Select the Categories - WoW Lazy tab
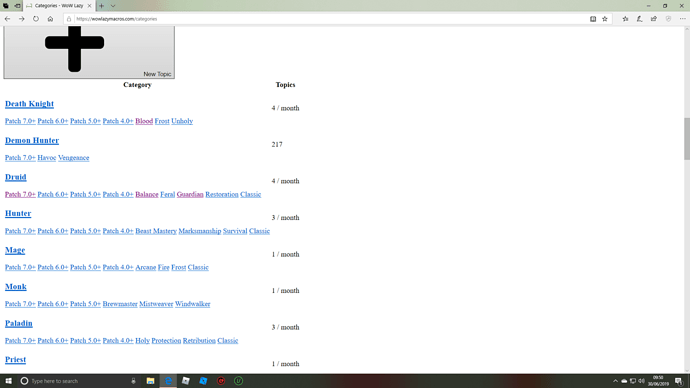This screenshot has width=690, height=388. point(59,6)
